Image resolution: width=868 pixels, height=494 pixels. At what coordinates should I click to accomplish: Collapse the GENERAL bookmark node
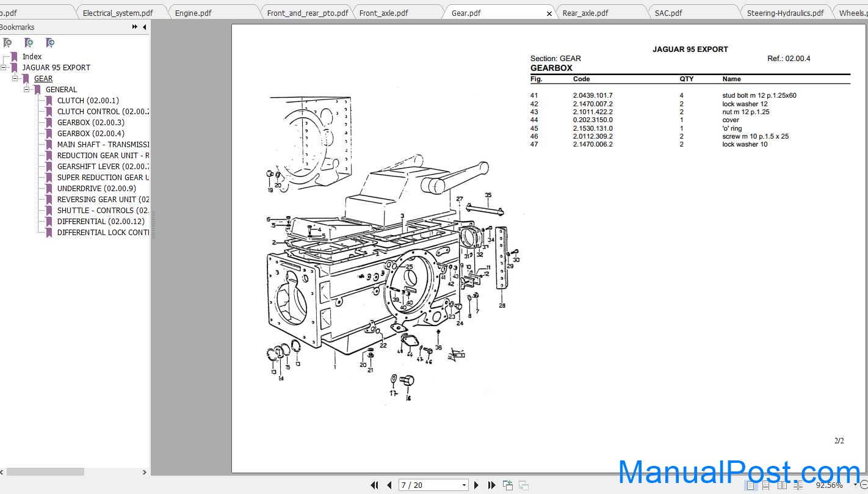pyautogui.click(x=26, y=89)
